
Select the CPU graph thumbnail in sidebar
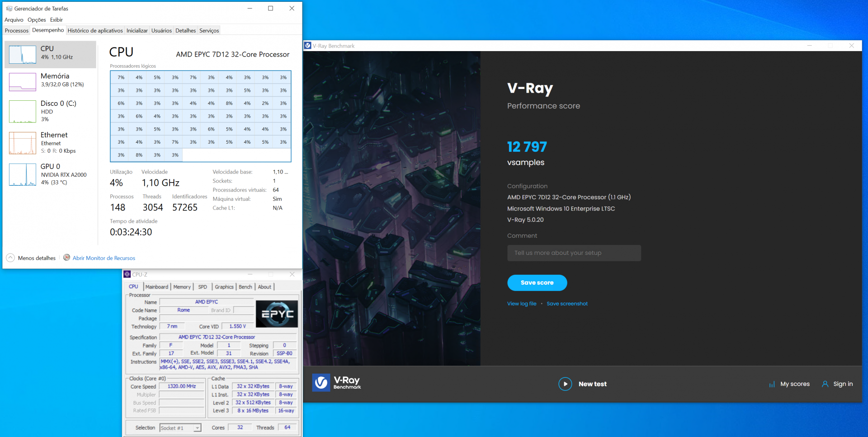[x=23, y=55]
